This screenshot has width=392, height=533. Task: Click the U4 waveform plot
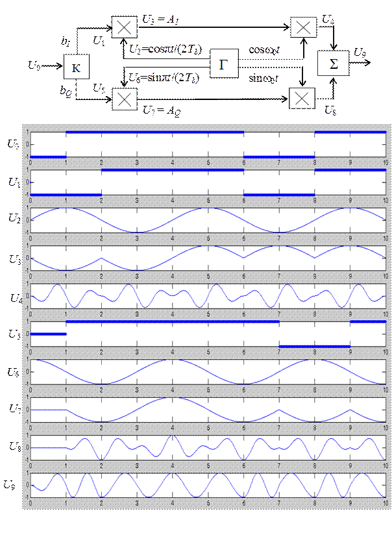coord(208,296)
